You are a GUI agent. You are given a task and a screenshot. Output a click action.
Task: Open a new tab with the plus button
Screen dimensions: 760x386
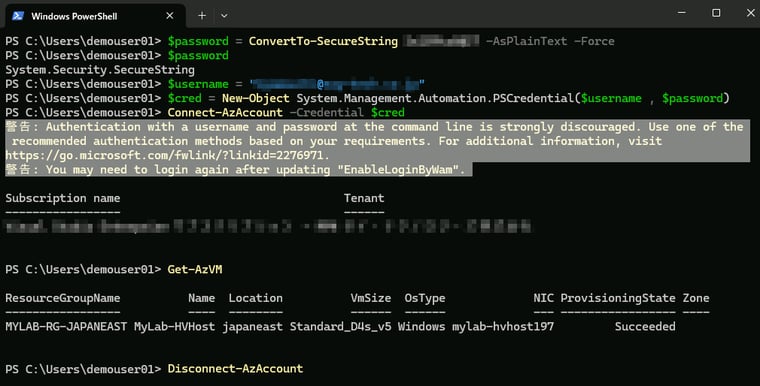(x=202, y=16)
